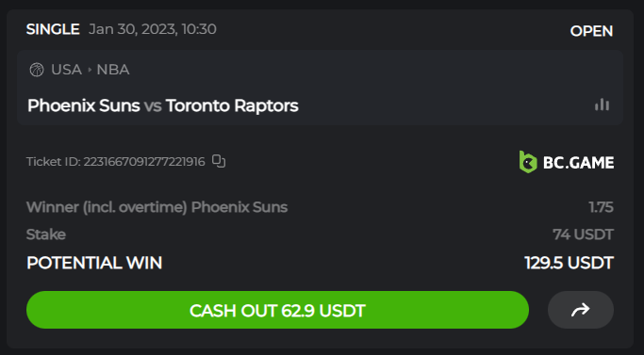Click the OPEN bet status label
The height and width of the screenshot is (355, 644).
point(591,31)
